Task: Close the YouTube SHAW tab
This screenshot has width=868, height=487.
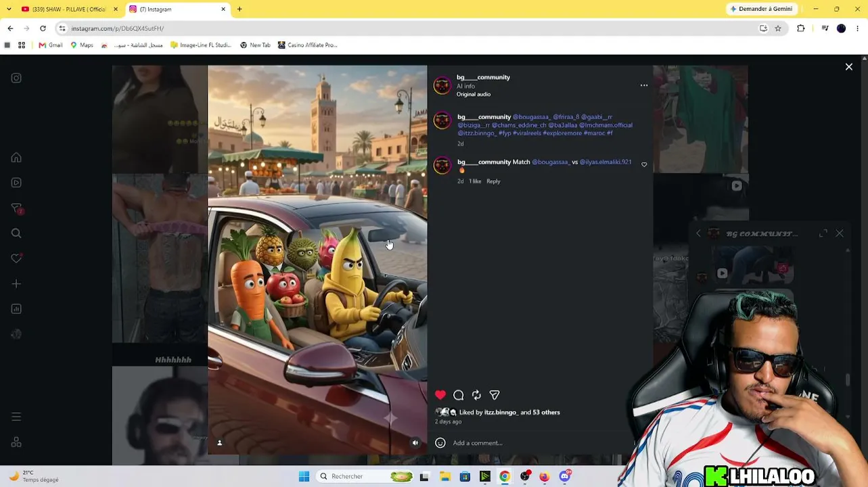Action: 116,9
